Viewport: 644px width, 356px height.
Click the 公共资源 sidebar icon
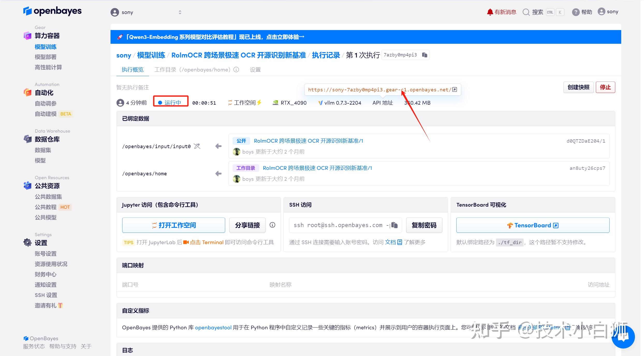tap(27, 185)
